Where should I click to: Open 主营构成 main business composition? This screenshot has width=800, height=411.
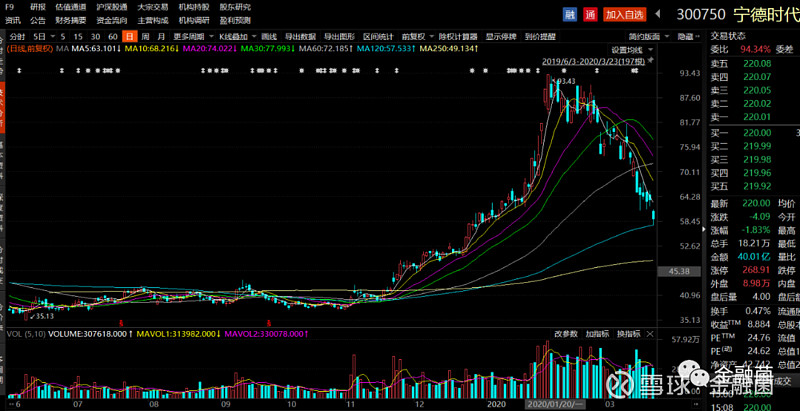(x=153, y=20)
